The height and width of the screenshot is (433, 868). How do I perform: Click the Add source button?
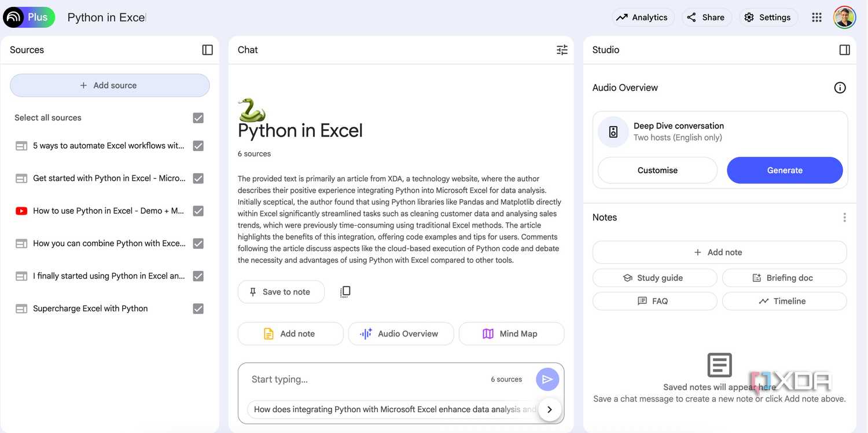[110, 85]
